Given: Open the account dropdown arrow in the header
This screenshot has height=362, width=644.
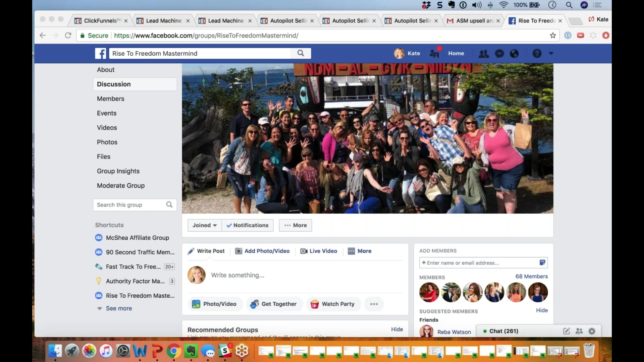Looking at the screenshot, I should click(551, 53).
